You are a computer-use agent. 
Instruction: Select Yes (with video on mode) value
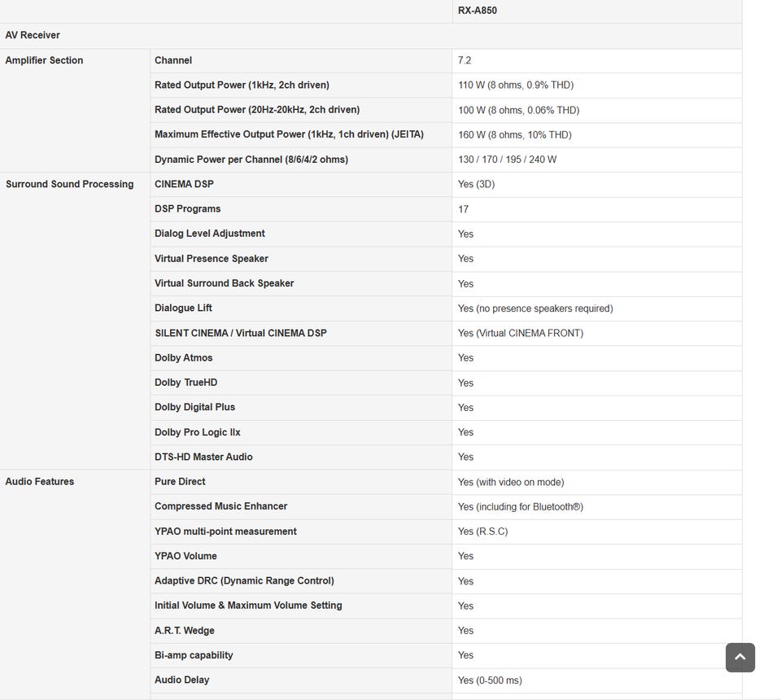click(x=511, y=483)
